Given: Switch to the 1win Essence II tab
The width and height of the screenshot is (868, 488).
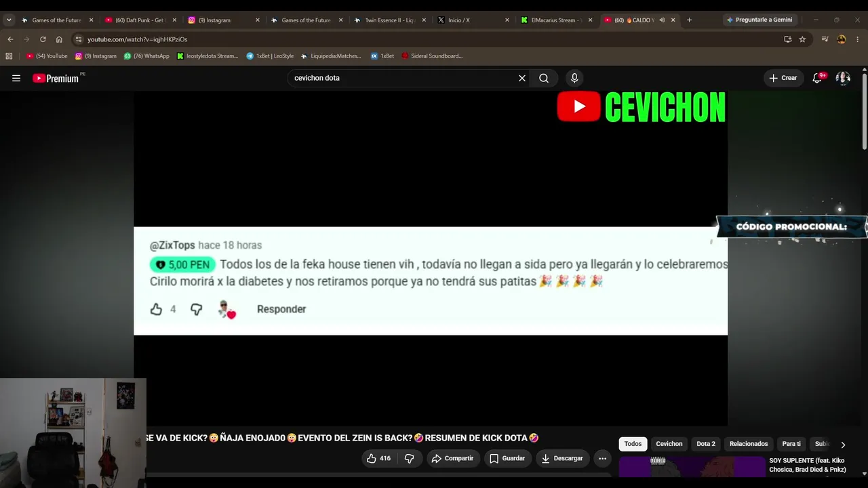Looking at the screenshot, I should click(x=390, y=20).
